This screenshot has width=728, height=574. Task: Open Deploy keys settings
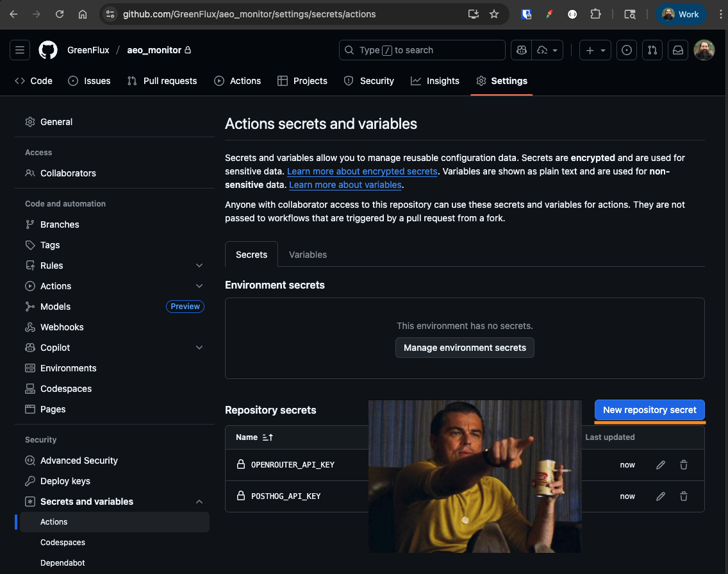click(64, 481)
